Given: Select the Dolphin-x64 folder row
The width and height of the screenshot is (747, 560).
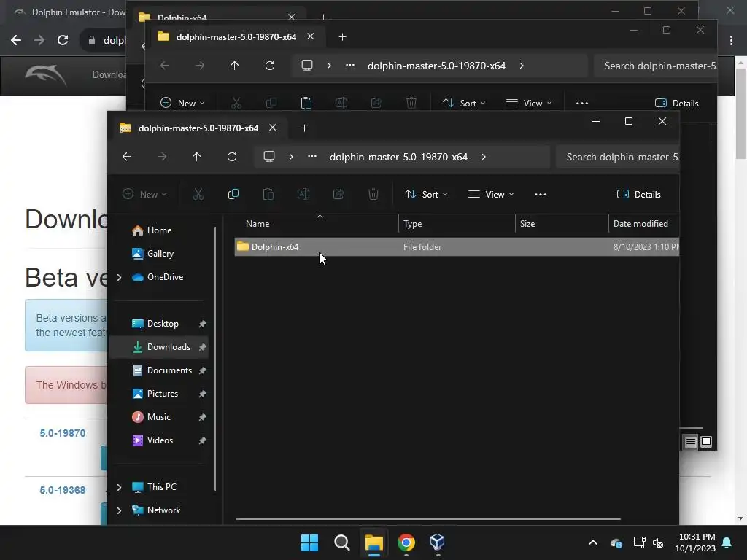Looking at the screenshot, I should coord(457,247).
